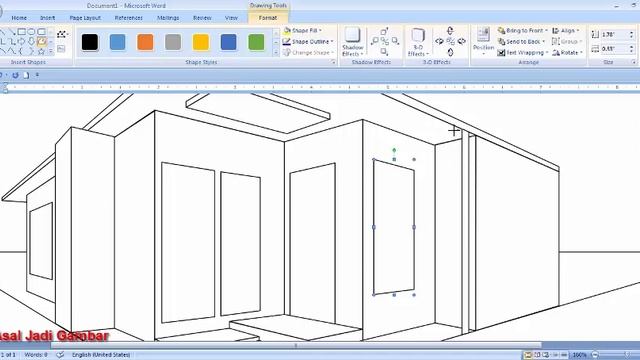Select the oval shape in Insert Shapes
This screenshot has height=360, width=640.
31,32
